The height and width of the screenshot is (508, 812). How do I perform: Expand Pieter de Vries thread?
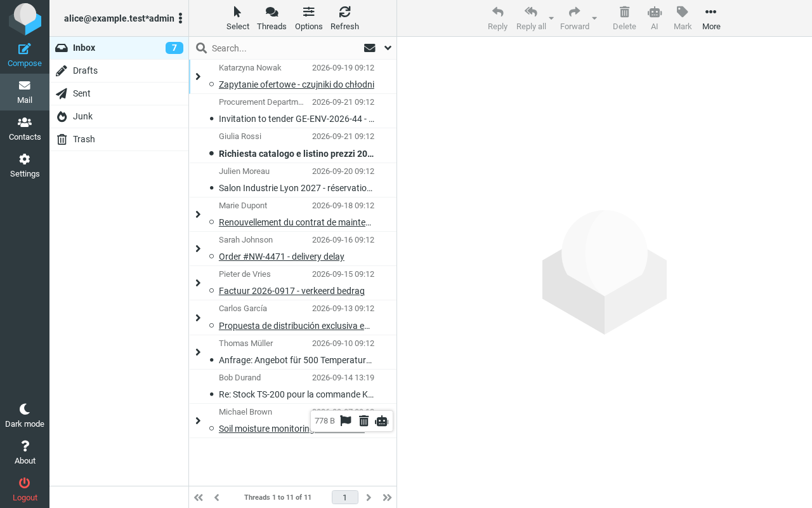tap(198, 283)
